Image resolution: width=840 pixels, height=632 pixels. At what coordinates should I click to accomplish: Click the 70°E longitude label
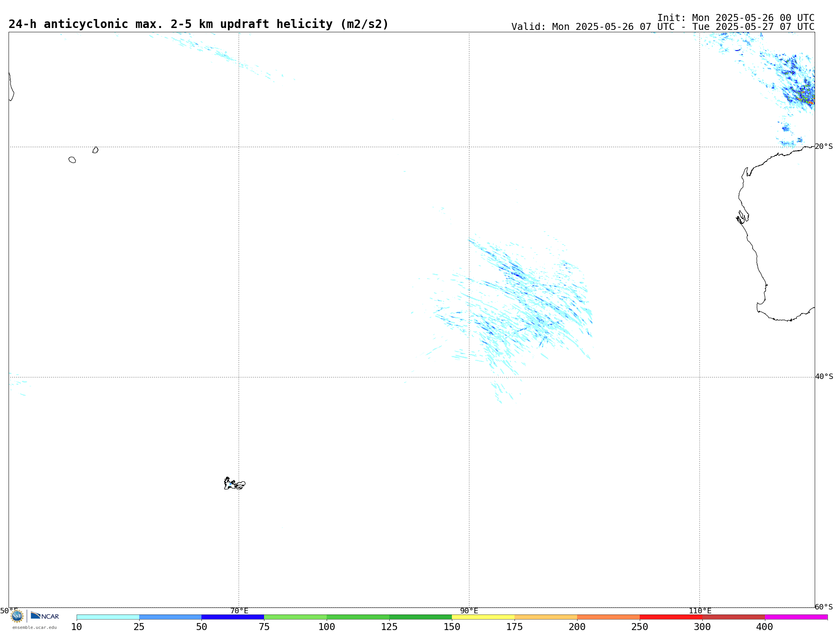point(239,611)
